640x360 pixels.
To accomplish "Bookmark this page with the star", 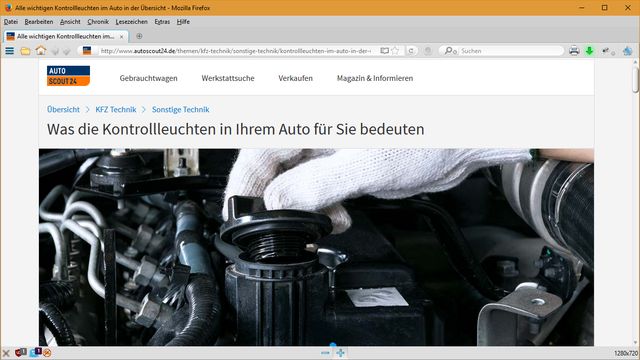I will point(395,51).
